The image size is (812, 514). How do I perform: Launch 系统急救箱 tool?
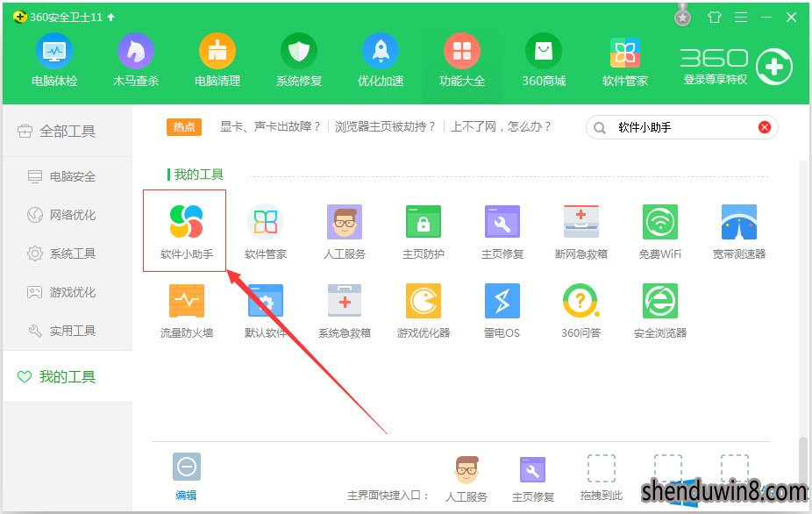pos(345,311)
